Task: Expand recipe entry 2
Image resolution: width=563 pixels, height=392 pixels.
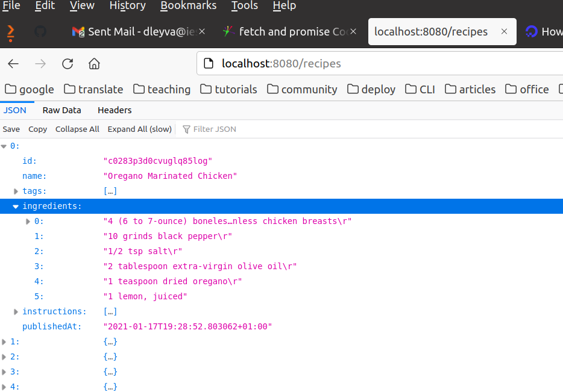Action: pos(4,357)
